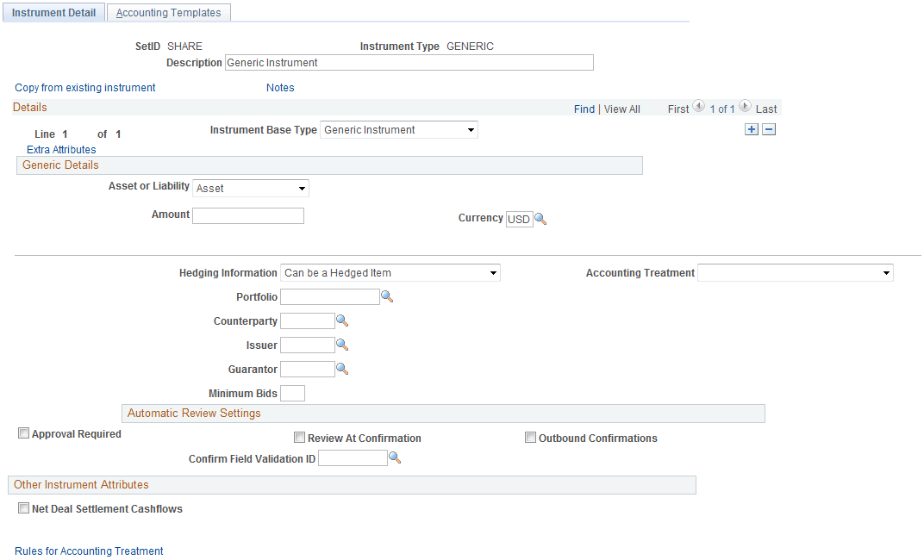
Task: Open the Accounting Treatment dropdown
Action: (796, 272)
